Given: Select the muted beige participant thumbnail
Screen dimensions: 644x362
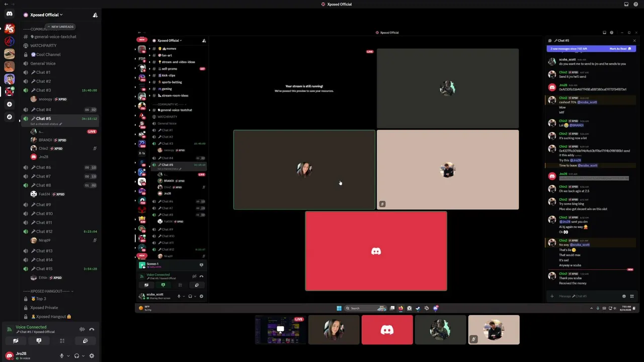Looking at the screenshot, I should [494, 330].
